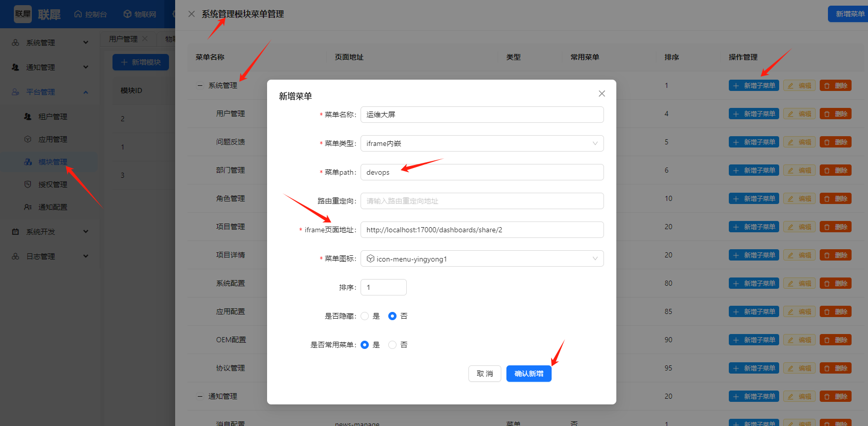Click the 联犀 logo icon in header
This screenshot has width=868, height=426.
coord(23,14)
